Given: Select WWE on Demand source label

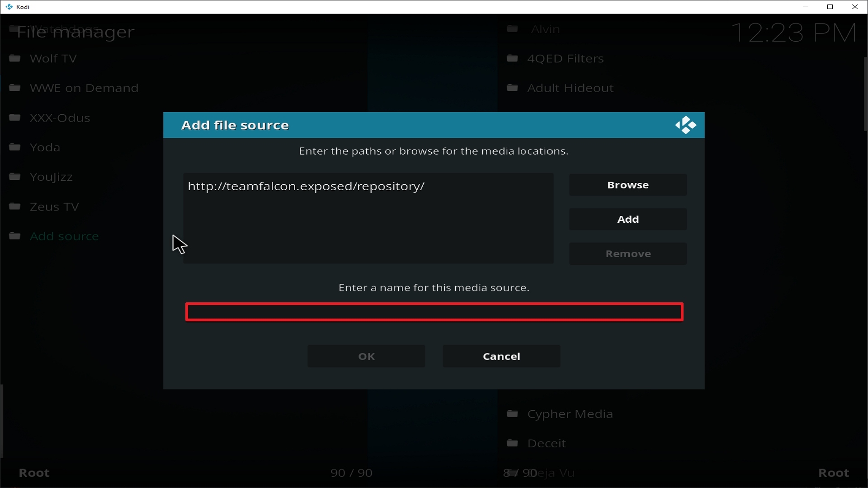Looking at the screenshot, I should pyautogui.click(x=84, y=88).
